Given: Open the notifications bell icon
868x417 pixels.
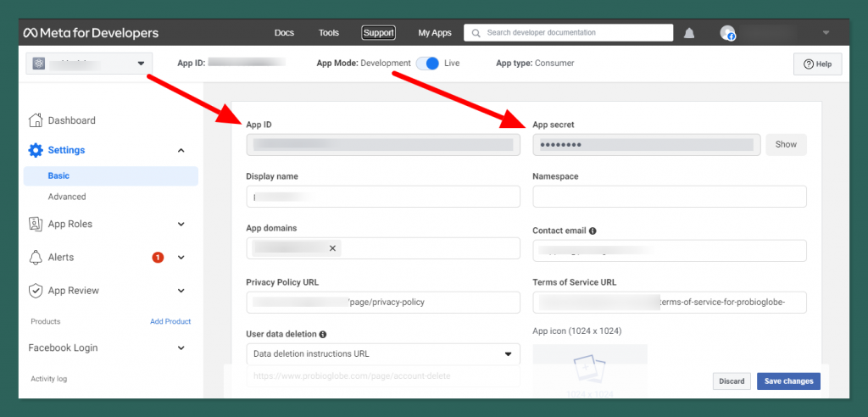Looking at the screenshot, I should pyautogui.click(x=688, y=33).
